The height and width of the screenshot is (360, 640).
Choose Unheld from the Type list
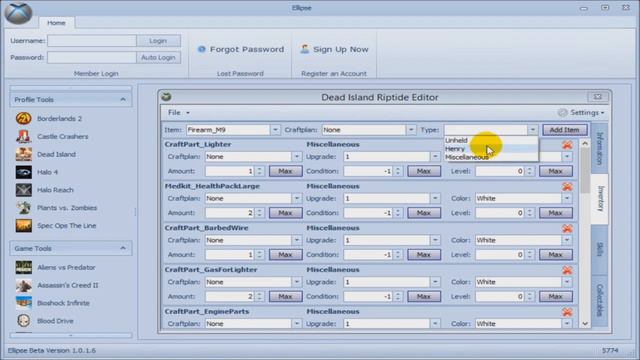click(x=491, y=140)
